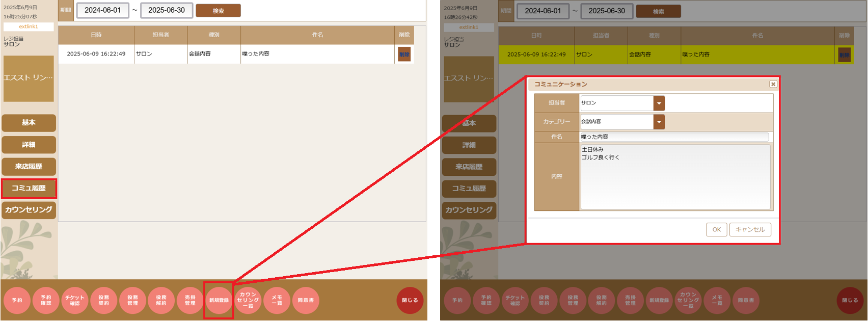Click メモ一覧 button on dimmed right screen
This screenshot has width=868, height=321.
point(717,301)
